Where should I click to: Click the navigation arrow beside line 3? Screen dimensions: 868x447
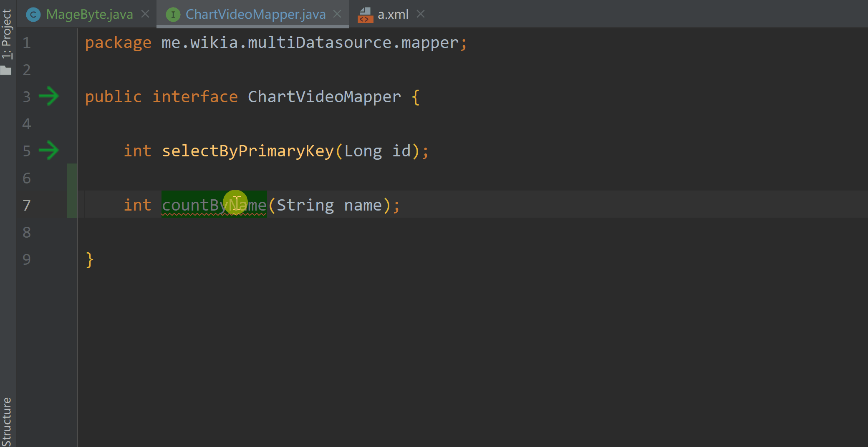(49, 96)
